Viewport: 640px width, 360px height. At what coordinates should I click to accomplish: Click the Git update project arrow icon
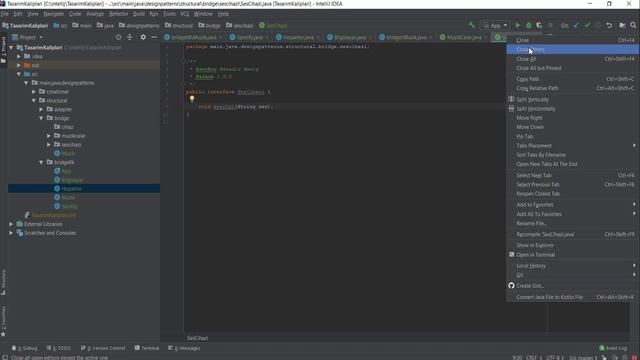[x=576, y=25]
